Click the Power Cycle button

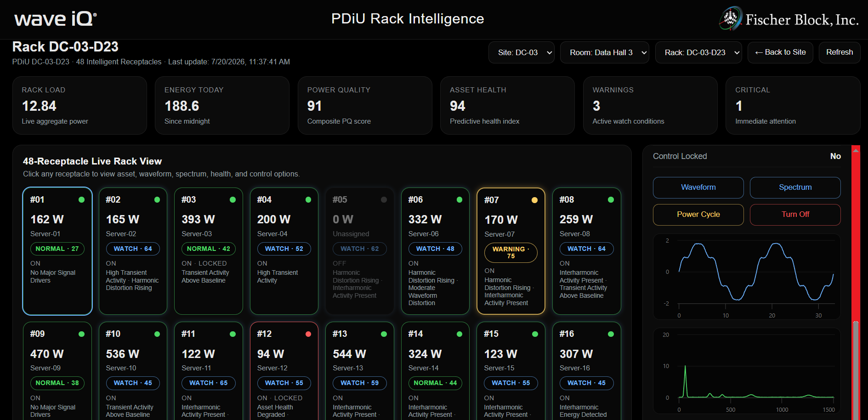[698, 215]
